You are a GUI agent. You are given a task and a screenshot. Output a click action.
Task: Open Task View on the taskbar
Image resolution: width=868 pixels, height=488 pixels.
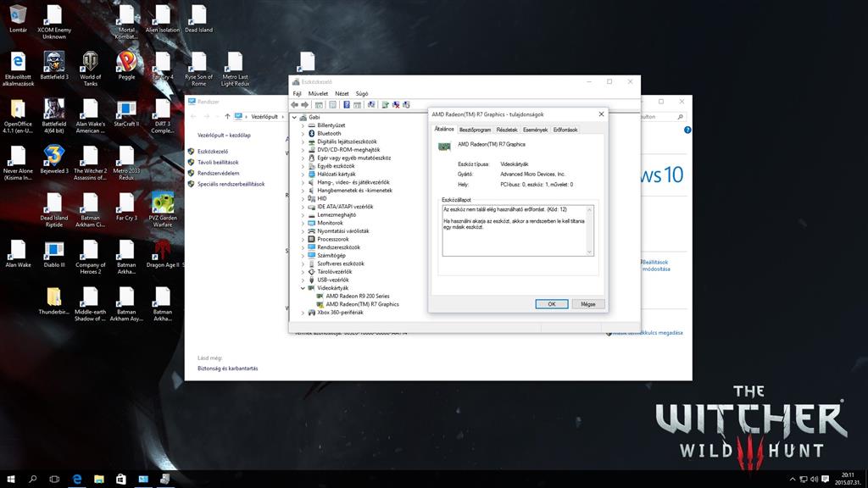pos(54,480)
